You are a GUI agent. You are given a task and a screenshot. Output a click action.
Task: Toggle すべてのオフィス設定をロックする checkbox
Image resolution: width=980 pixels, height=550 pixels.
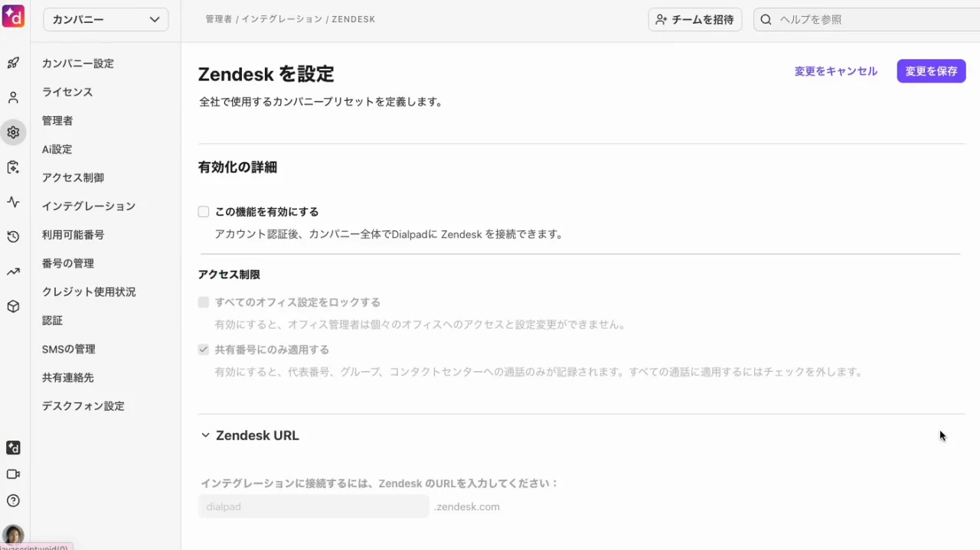click(x=204, y=302)
